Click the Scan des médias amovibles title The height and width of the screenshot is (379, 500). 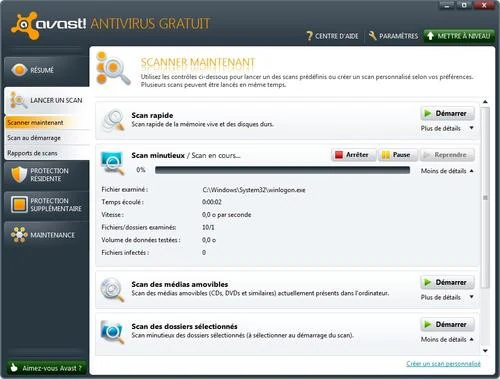coord(180,284)
